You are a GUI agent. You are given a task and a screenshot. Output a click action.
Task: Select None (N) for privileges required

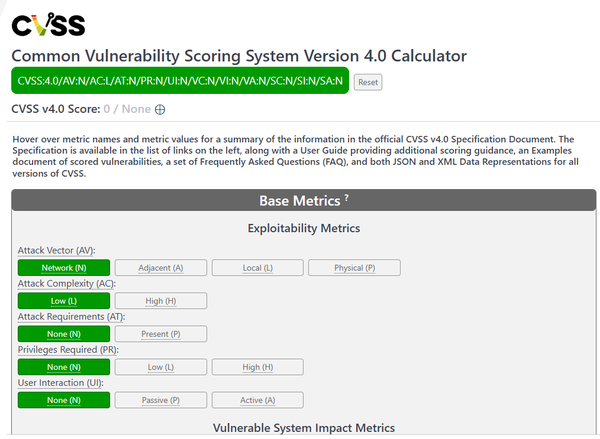tap(64, 367)
